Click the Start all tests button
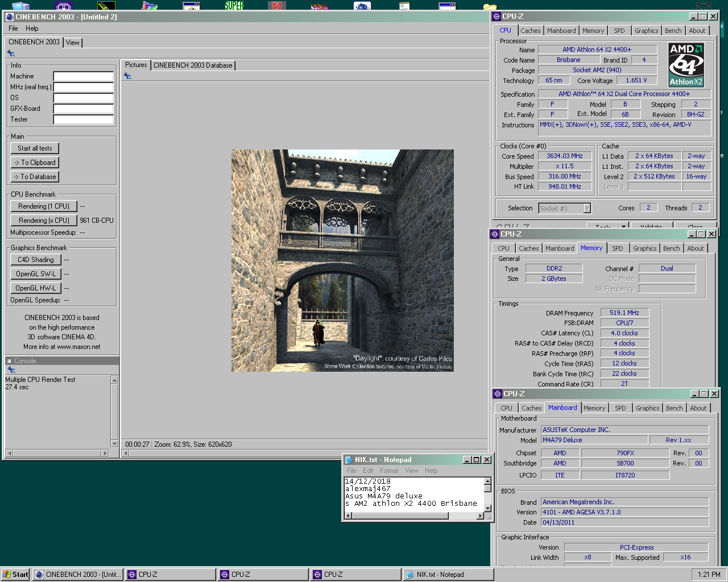728x582 pixels. [x=35, y=148]
